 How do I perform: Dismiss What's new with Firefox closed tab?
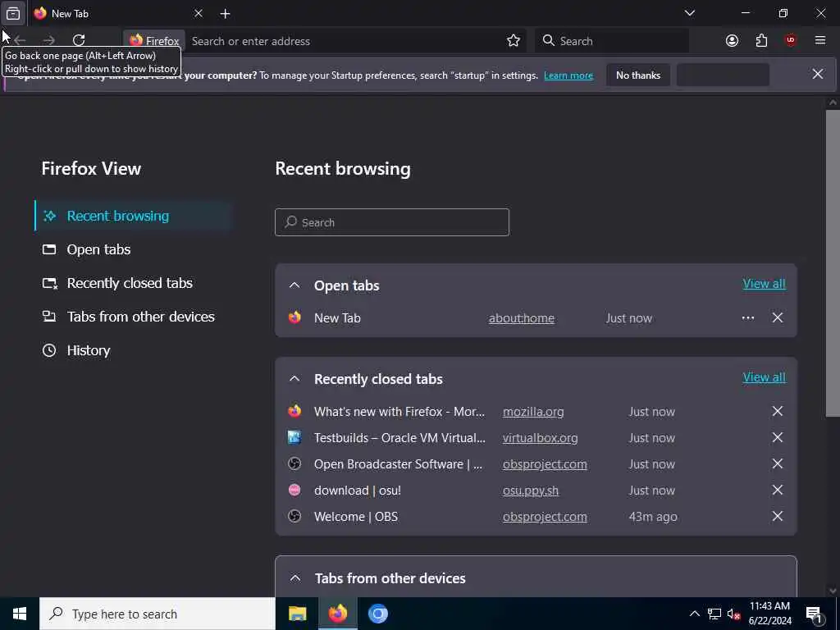(x=778, y=412)
